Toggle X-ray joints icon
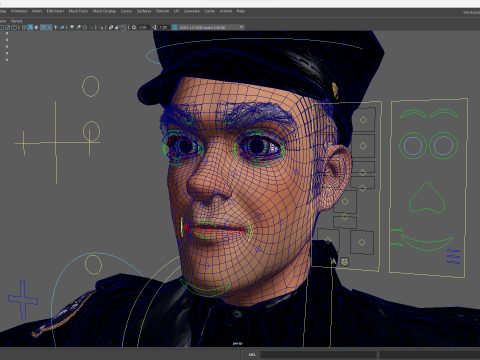The width and height of the screenshot is (480, 360). pyautogui.click(x=123, y=27)
